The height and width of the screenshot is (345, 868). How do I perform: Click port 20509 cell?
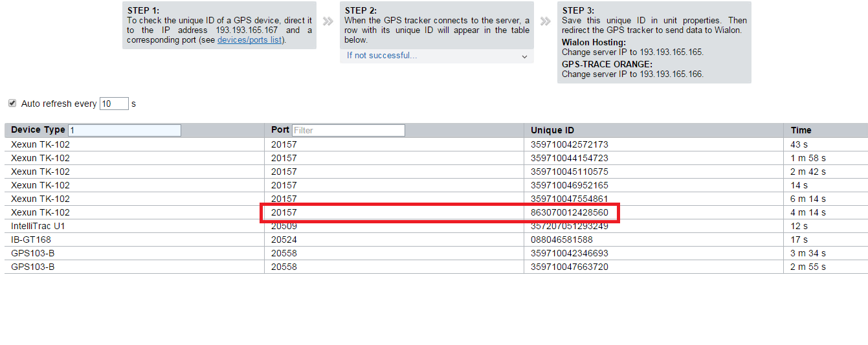284,226
